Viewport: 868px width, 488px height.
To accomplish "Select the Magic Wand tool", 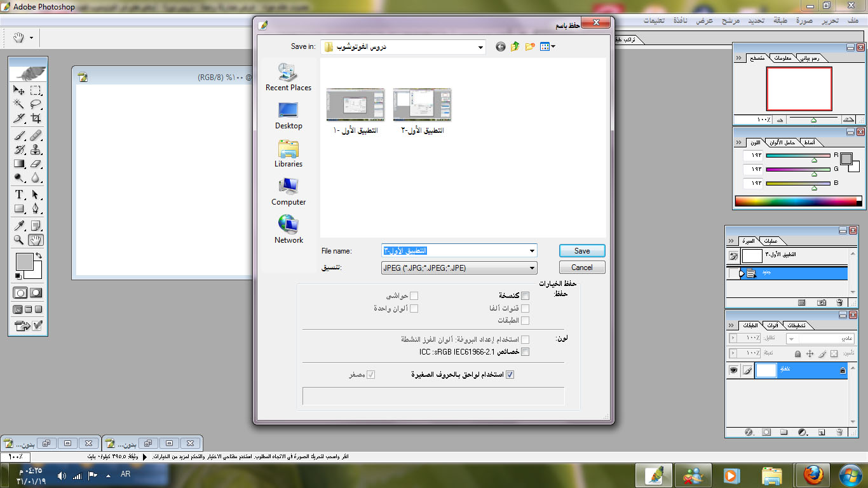I will (20, 104).
